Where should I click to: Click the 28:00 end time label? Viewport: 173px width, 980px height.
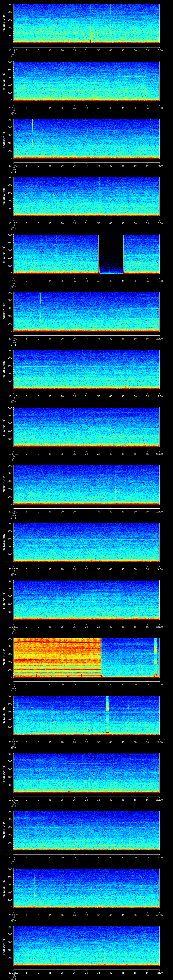click(159, 800)
